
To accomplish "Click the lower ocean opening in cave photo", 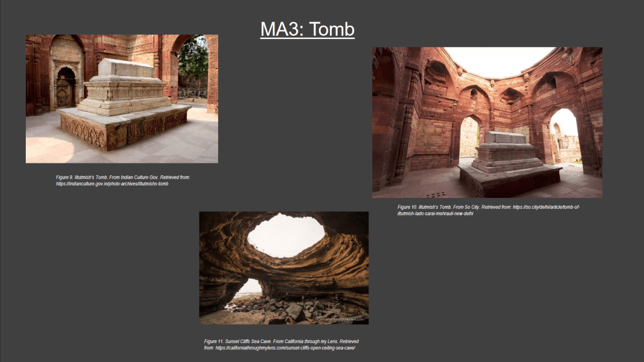I will coord(250,288).
